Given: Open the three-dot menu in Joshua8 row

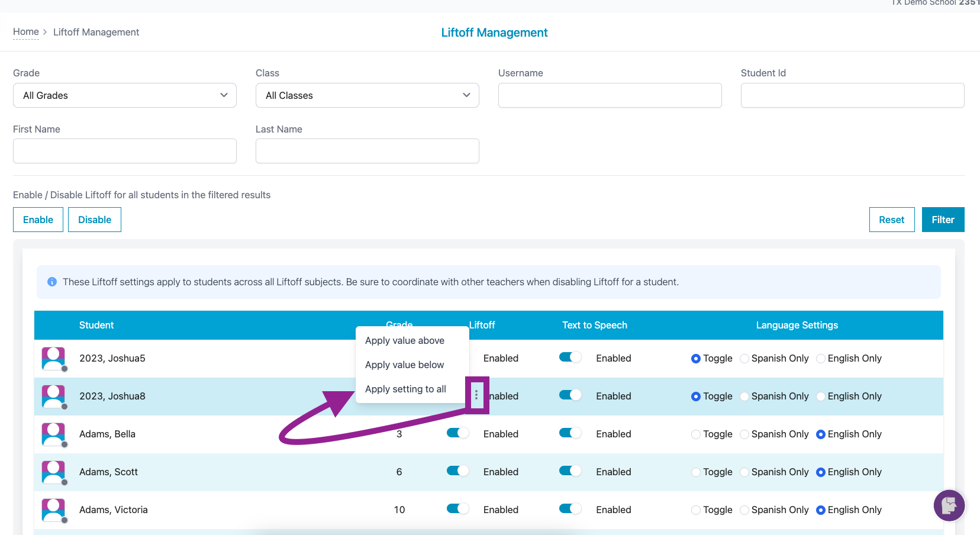Looking at the screenshot, I should 476,395.
